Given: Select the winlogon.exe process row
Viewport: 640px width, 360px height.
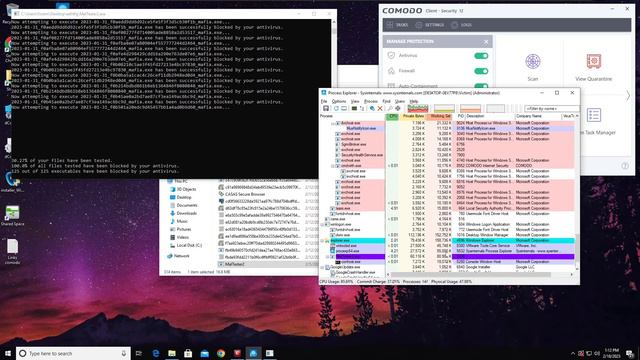Looking at the screenshot, I should (447, 224).
